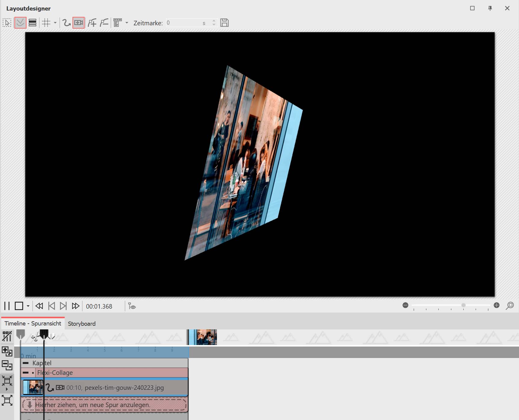Collapse the Flexi-Collage track

coord(26,373)
